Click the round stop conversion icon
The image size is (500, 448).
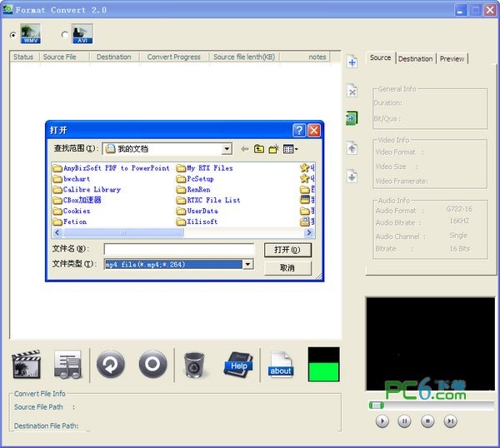(x=153, y=364)
